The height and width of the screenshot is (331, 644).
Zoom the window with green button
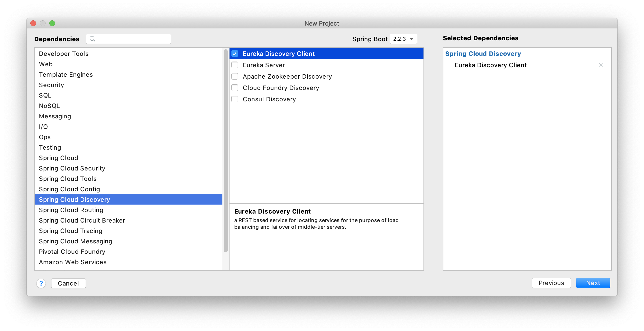(x=52, y=23)
